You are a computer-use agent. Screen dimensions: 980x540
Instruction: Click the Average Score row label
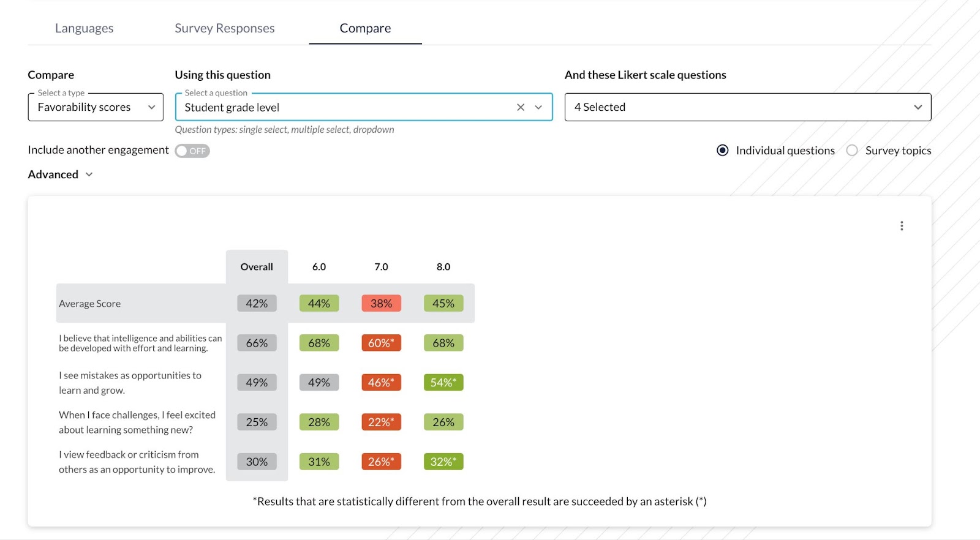[90, 304]
